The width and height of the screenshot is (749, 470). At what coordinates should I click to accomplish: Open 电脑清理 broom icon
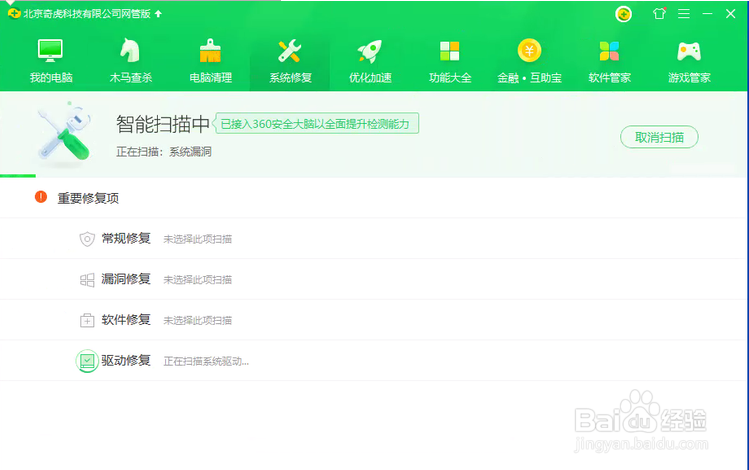click(x=210, y=51)
